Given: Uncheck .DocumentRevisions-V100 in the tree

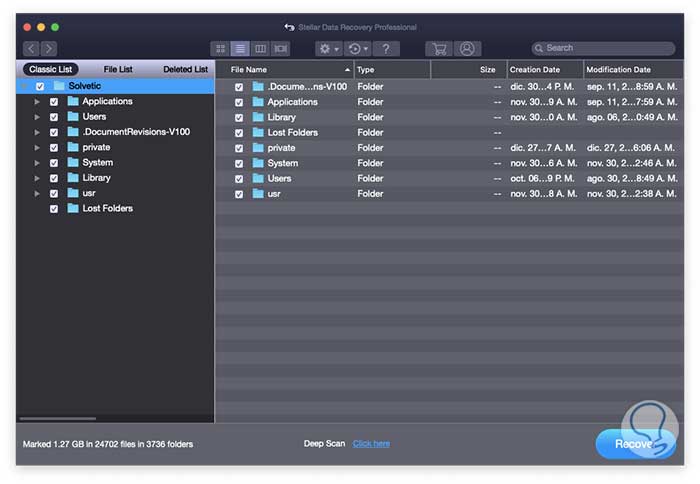Looking at the screenshot, I should click(x=54, y=132).
